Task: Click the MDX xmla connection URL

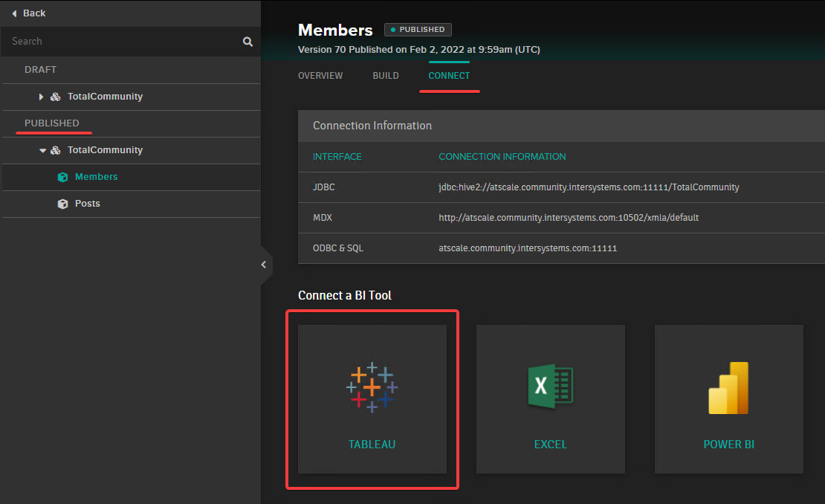Action: [x=569, y=218]
